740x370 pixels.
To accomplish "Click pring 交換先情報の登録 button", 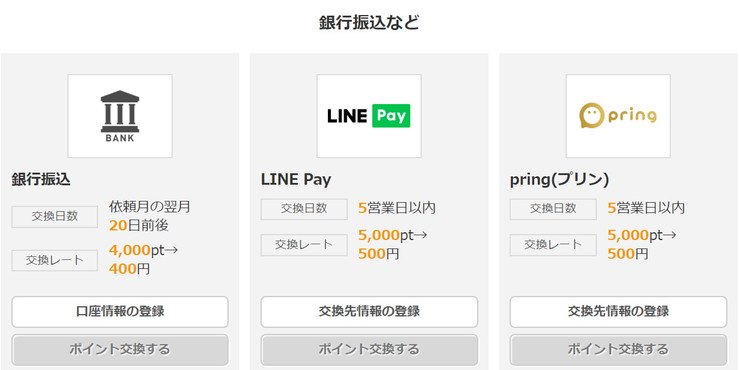I will coord(618,312).
